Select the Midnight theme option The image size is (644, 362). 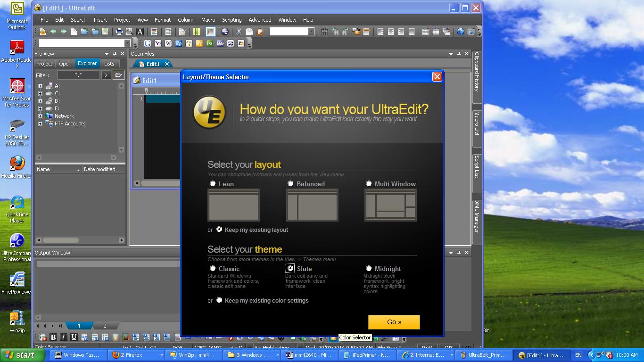coord(369,269)
